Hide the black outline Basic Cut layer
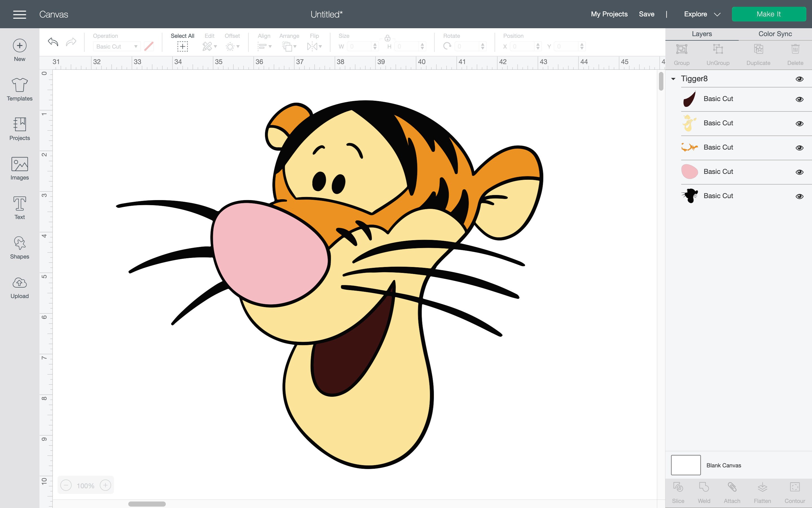This screenshot has height=508, width=812. coord(799,196)
